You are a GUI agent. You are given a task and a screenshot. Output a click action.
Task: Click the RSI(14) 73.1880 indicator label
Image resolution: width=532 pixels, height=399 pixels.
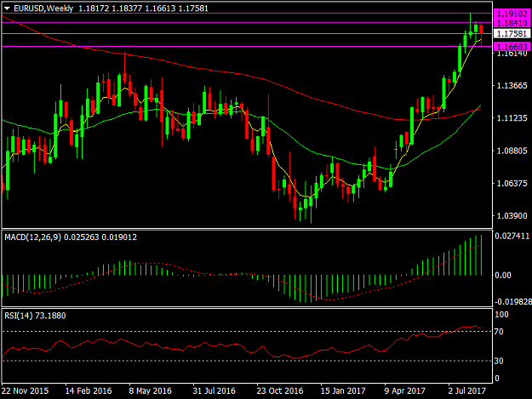pos(35,316)
